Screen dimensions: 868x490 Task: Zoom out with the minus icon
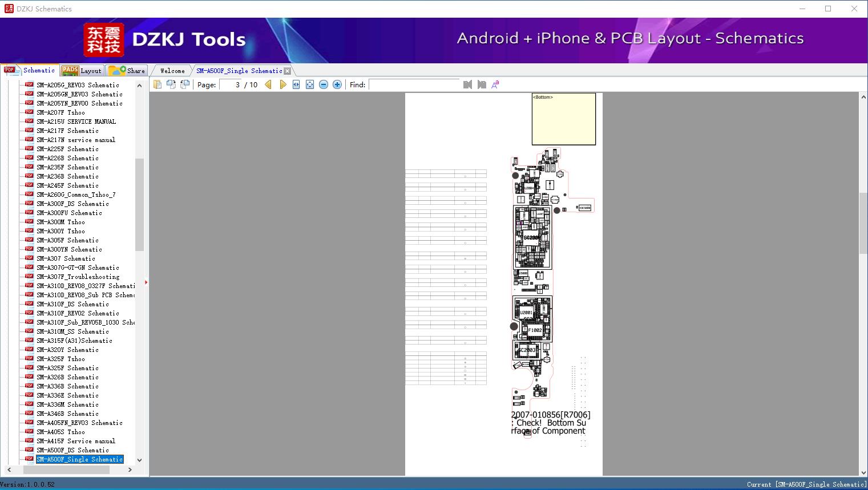point(324,84)
